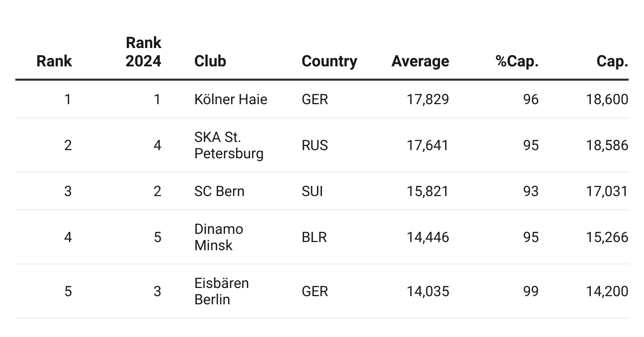Click the Club column header
Viewport: 644px width, 337px height.
210,61
